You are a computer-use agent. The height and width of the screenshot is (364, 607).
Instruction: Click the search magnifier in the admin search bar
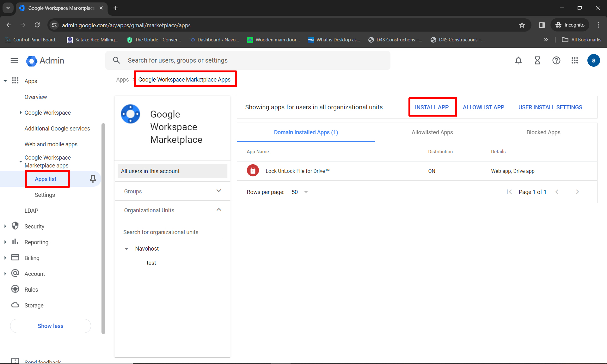(116, 60)
